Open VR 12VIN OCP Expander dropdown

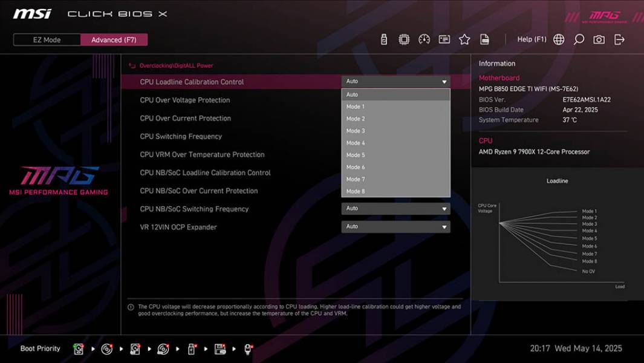pyautogui.click(x=395, y=226)
